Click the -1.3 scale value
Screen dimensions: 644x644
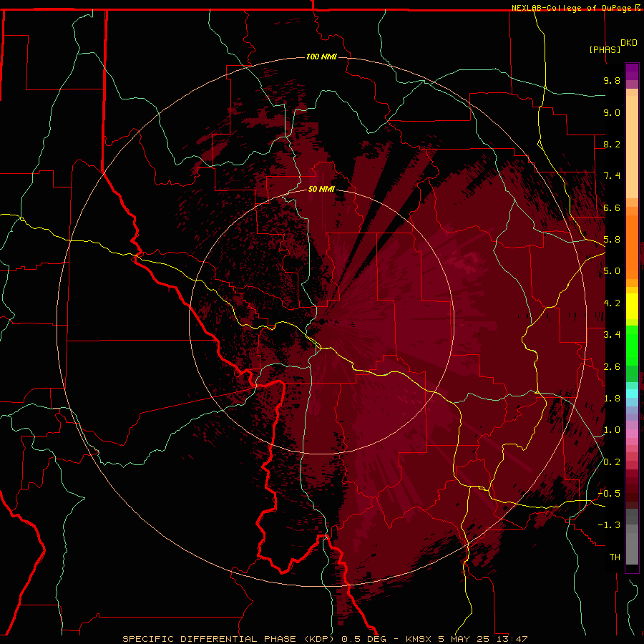[609, 525]
